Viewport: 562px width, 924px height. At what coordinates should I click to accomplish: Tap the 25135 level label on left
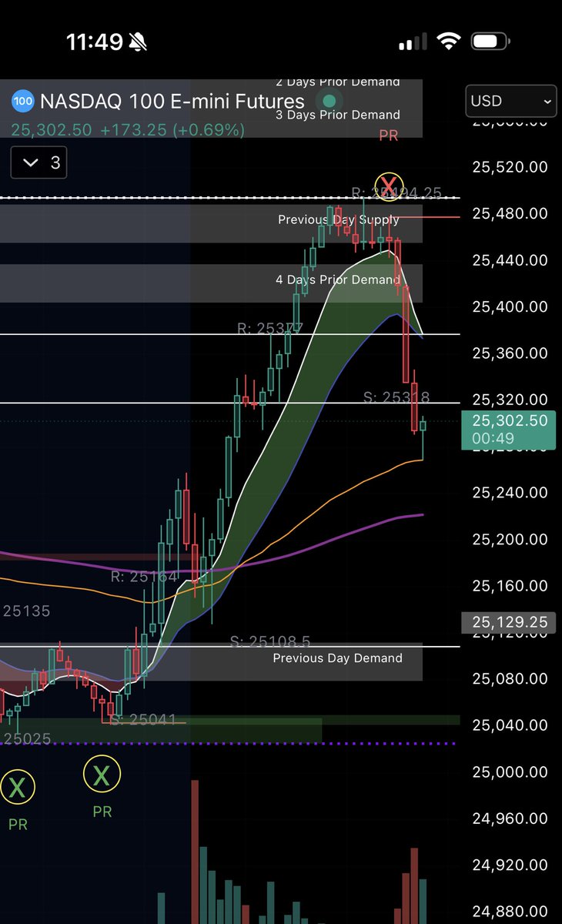[x=26, y=611]
